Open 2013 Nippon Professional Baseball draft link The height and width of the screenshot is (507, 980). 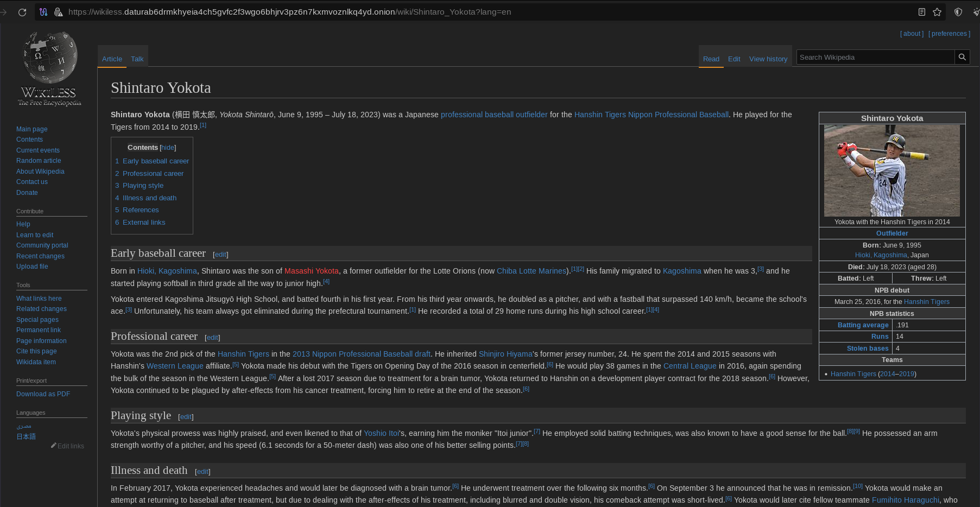click(362, 354)
